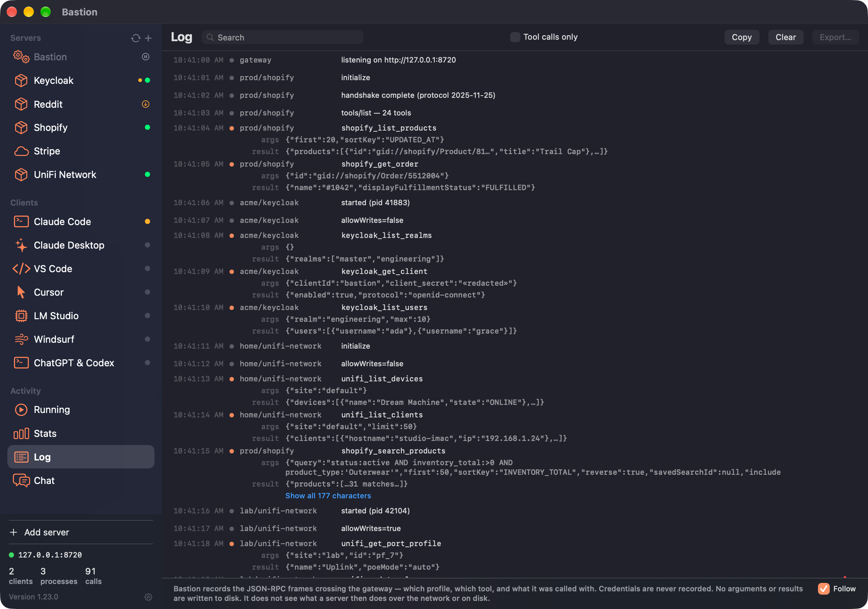The image size is (868, 609).
Task: Click the orange status dot on Claude Code row
Action: click(147, 221)
